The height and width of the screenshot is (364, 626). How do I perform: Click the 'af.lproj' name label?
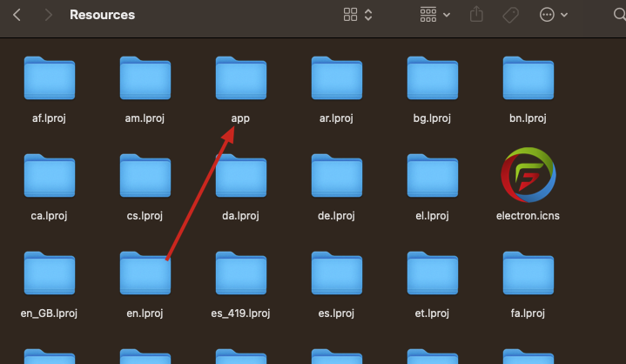click(x=49, y=118)
